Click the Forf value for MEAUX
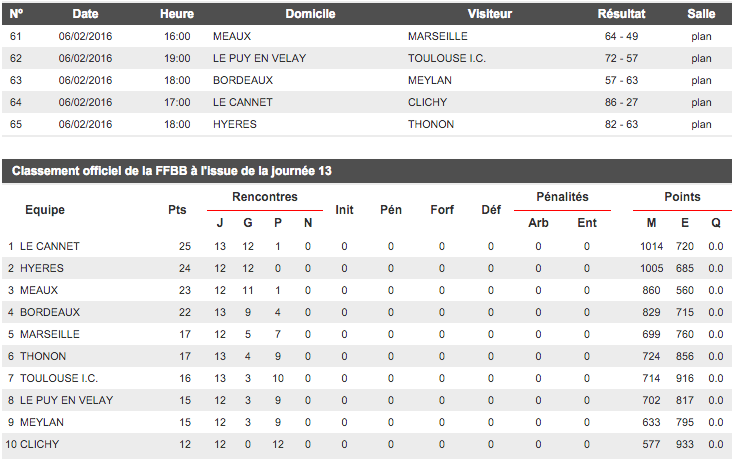 pyautogui.click(x=442, y=290)
